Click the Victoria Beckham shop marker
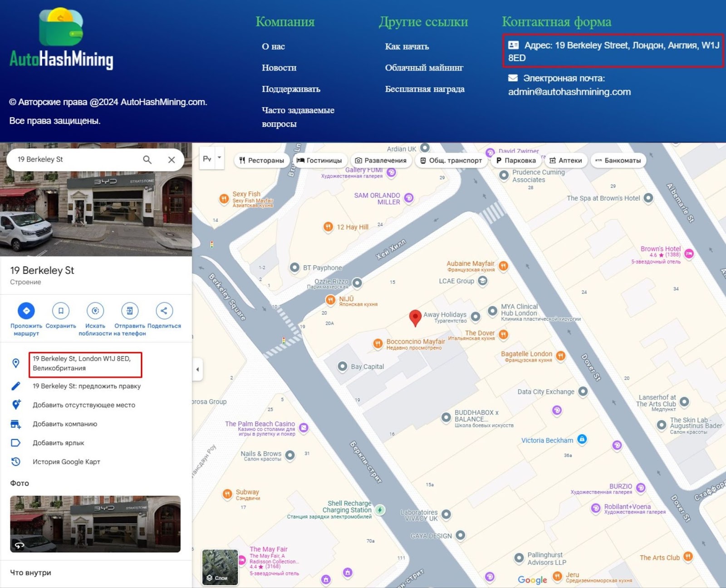Screen dimensions: 726x588 [582, 439]
